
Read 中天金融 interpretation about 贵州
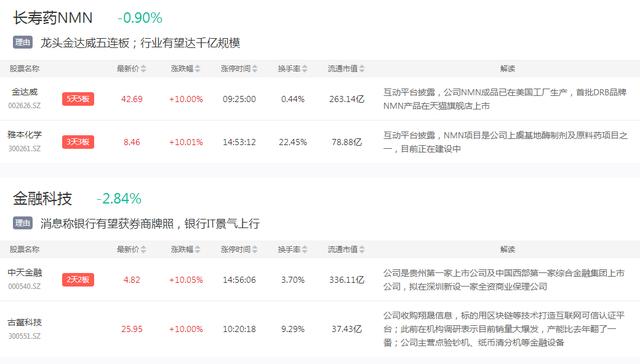pos(504,280)
